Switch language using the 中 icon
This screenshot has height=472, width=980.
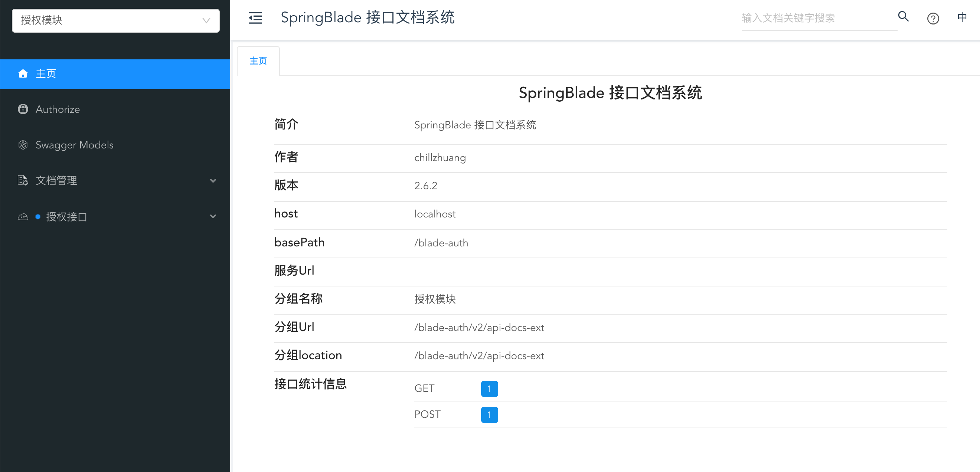[x=962, y=17]
